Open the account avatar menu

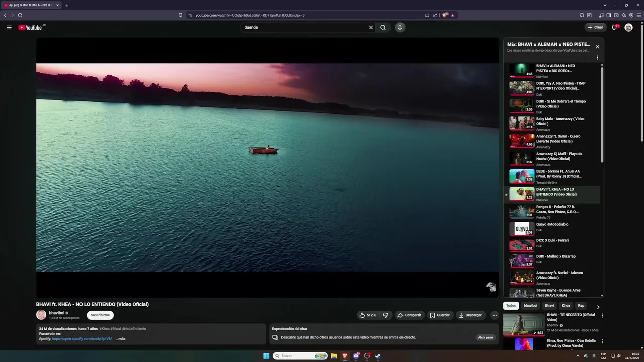click(x=628, y=27)
